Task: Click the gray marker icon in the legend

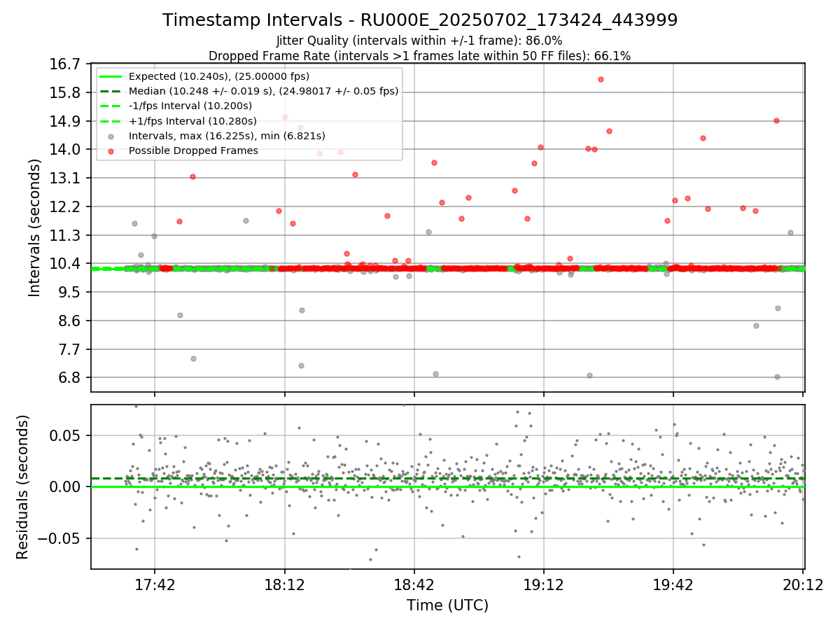Action: point(111,136)
